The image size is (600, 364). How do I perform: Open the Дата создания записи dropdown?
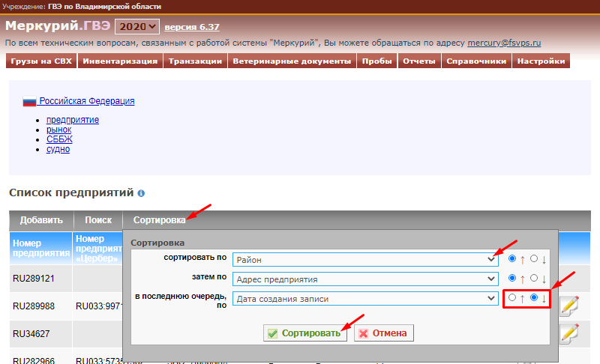(x=365, y=299)
